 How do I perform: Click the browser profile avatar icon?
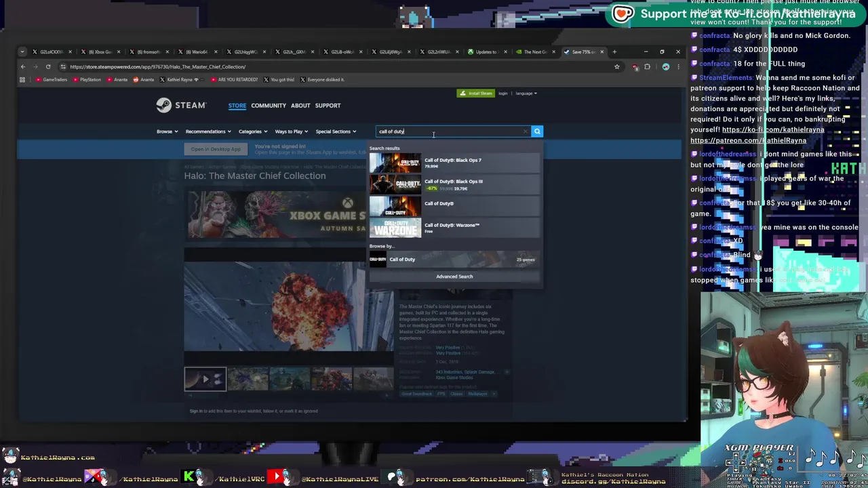(666, 66)
